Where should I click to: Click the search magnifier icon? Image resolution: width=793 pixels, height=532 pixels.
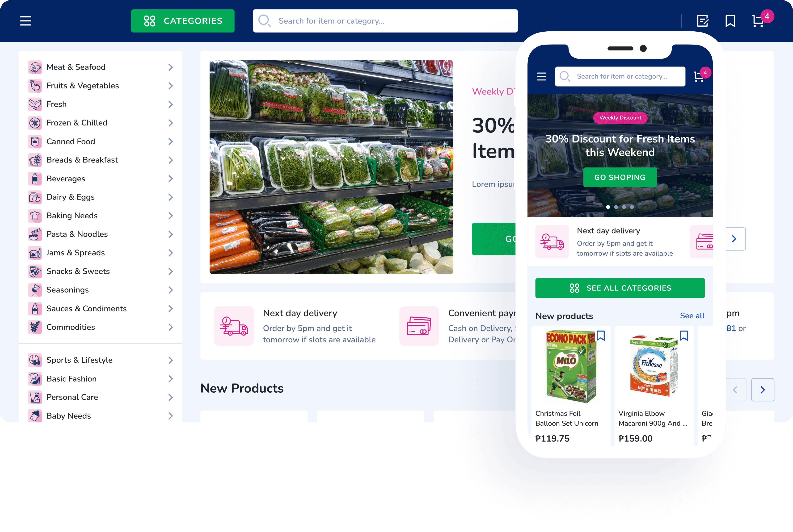pos(266,21)
